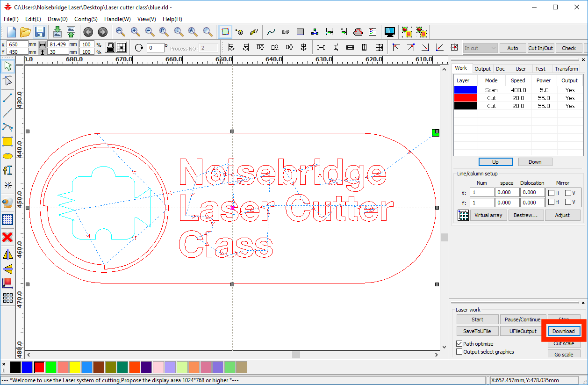Image resolution: width=588 pixels, height=385 pixels.
Task: Click the red X delete tool
Action: pyautogui.click(x=7, y=237)
